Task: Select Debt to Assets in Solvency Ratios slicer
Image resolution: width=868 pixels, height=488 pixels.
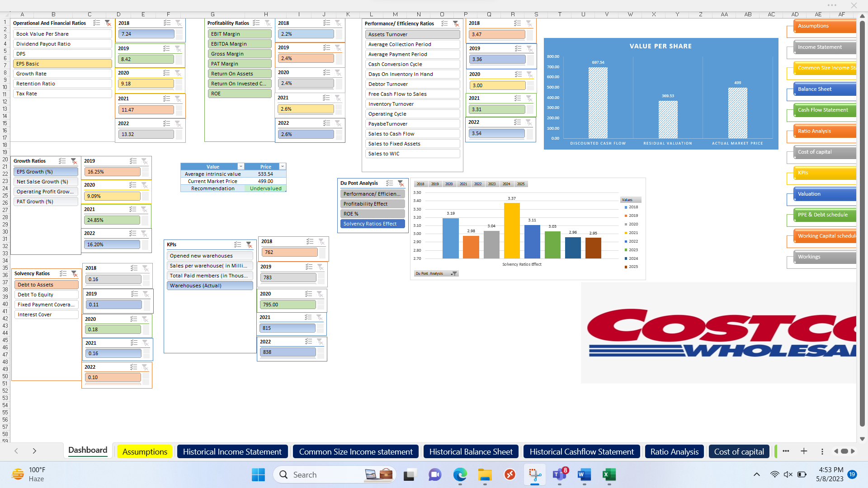Action: [x=46, y=285]
